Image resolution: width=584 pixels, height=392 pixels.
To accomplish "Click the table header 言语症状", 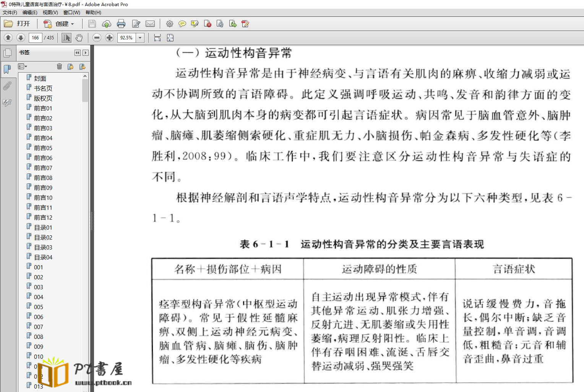I will (x=514, y=269).
